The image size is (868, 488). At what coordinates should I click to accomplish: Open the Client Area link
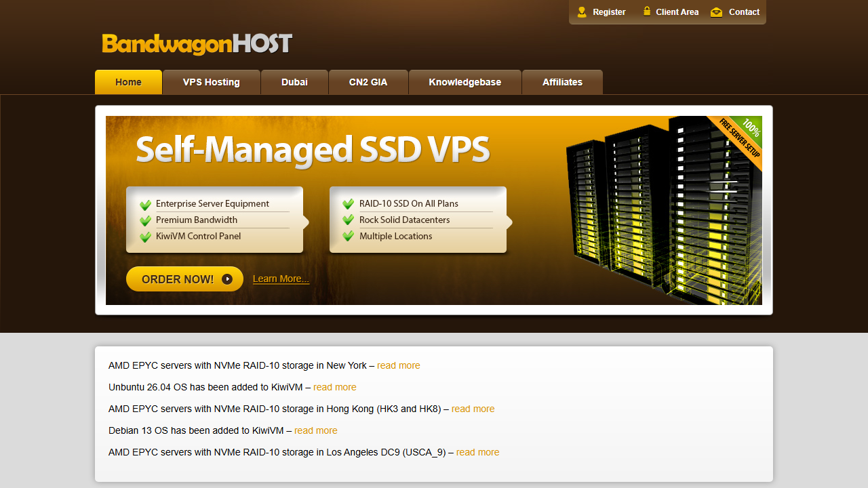coord(677,12)
